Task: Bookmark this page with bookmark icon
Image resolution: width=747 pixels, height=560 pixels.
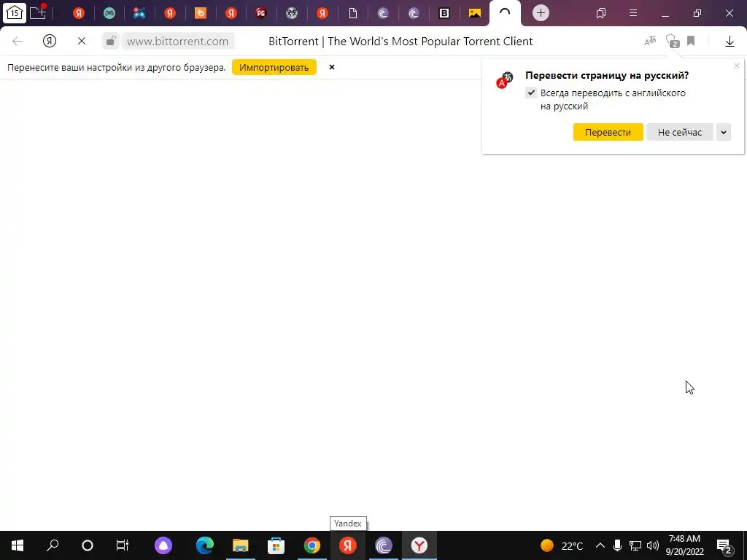Action: (x=691, y=41)
